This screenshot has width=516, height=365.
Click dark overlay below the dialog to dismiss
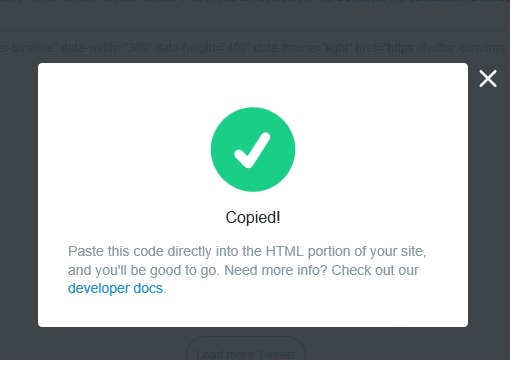click(100, 343)
